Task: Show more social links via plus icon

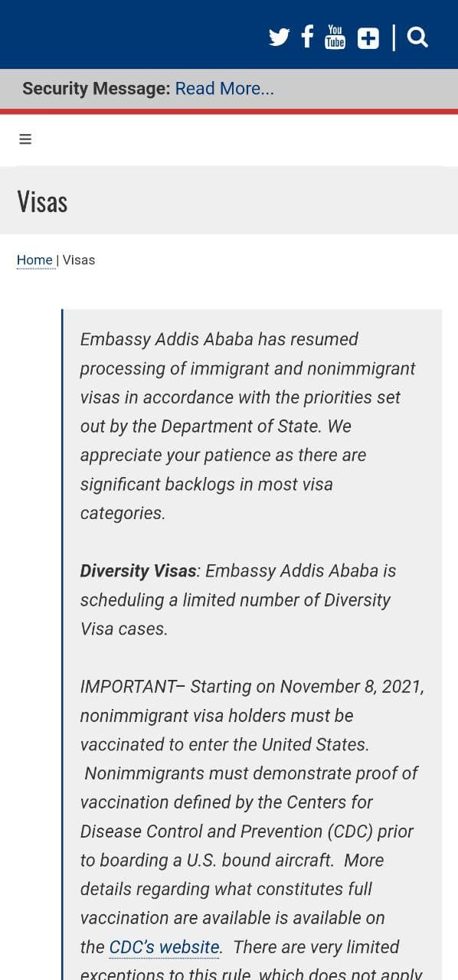Action: click(x=368, y=38)
